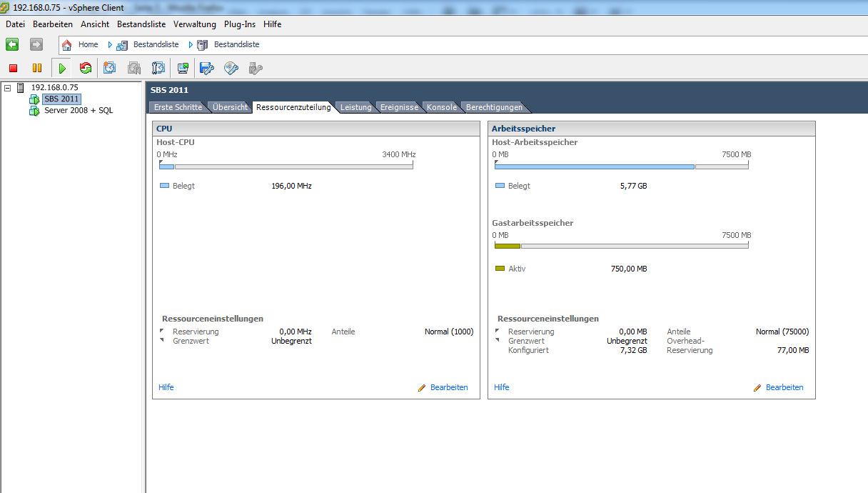The height and width of the screenshot is (493, 868).
Task: Click the green Power On play button
Action: click(62, 68)
